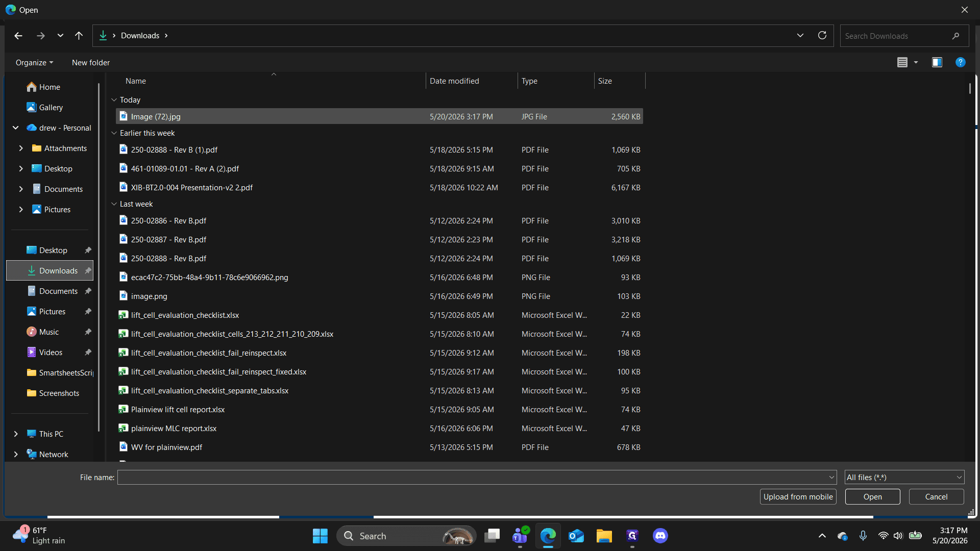980x551 pixels.
Task: Click the Windows Start button
Action: pyautogui.click(x=320, y=536)
